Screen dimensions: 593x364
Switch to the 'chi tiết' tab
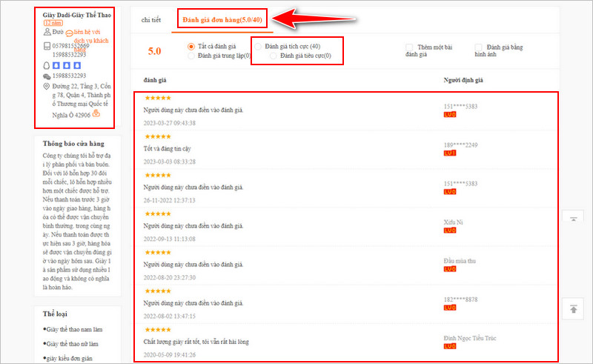(151, 19)
